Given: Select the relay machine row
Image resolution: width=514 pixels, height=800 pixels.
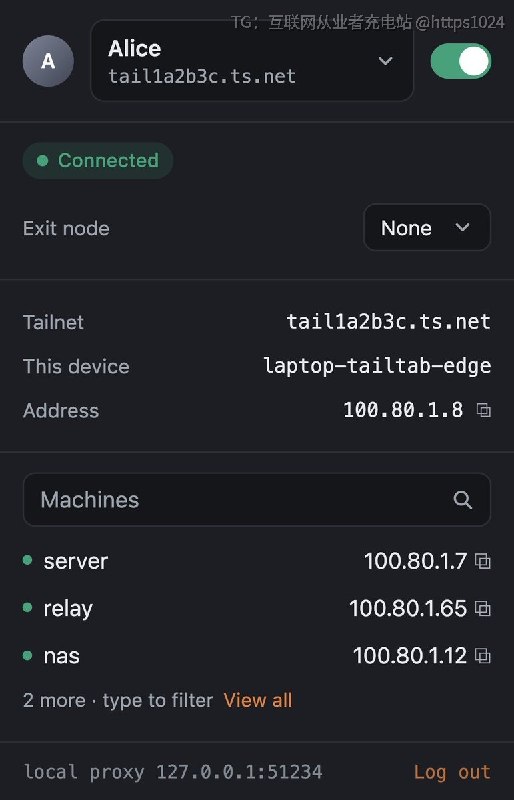Looking at the screenshot, I should 257,608.
